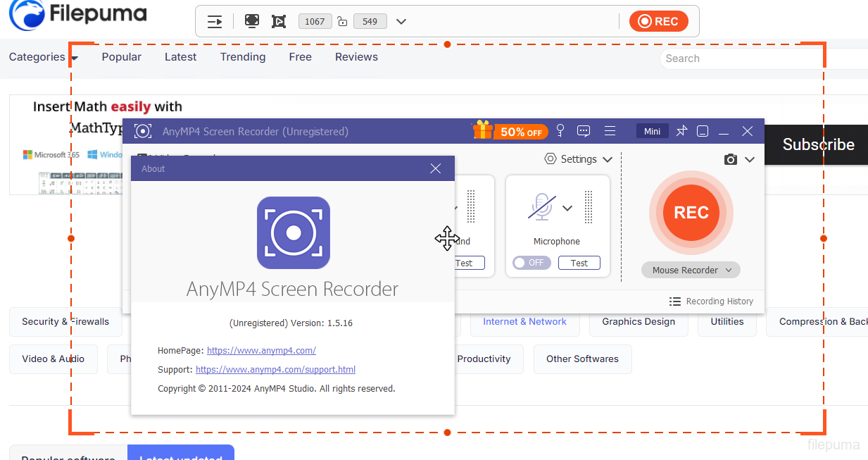Open Security & Firewalls category
Viewport: 868px width, 460px height.
click(x=65, y=322)
